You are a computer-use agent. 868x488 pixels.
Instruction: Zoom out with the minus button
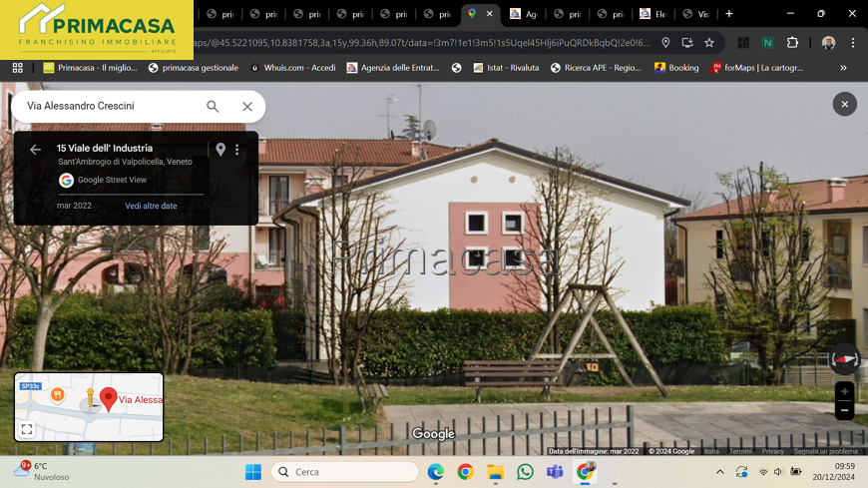(x=845, y=410)
